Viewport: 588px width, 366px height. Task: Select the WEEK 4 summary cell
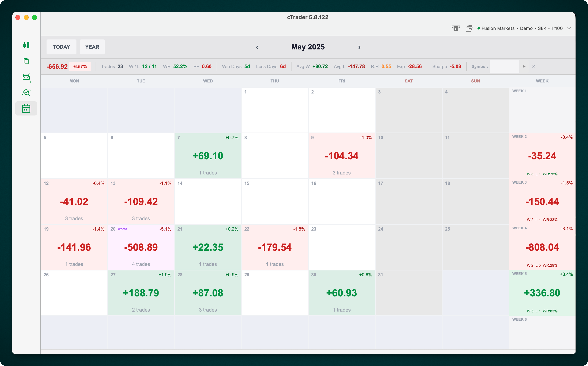pos(542,247)
